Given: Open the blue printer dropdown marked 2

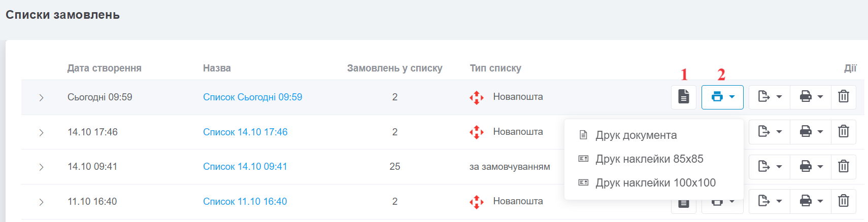Looking at the screenshot, I should pos(722,97).
